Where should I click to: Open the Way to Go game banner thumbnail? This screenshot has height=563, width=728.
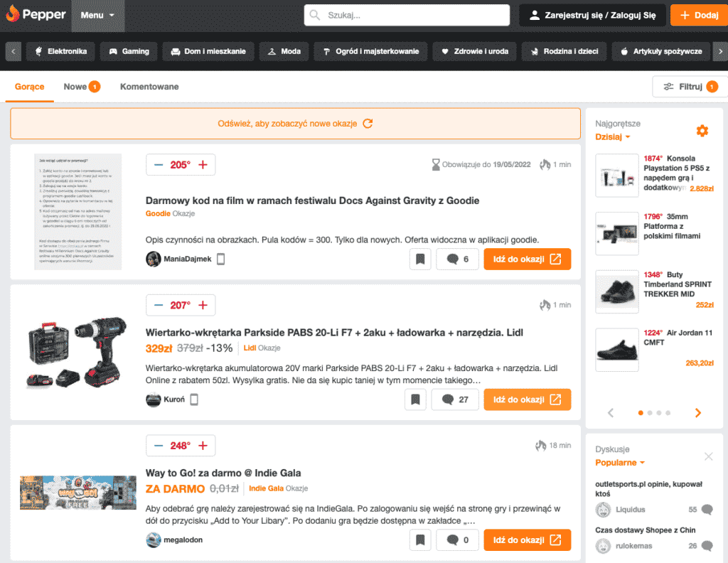click(78, 493)
